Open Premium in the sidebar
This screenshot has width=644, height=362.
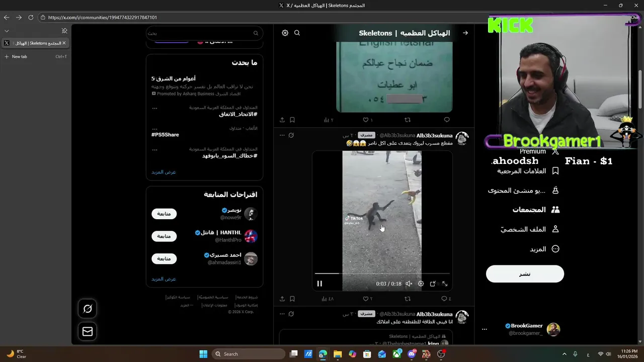click(539, 151)
